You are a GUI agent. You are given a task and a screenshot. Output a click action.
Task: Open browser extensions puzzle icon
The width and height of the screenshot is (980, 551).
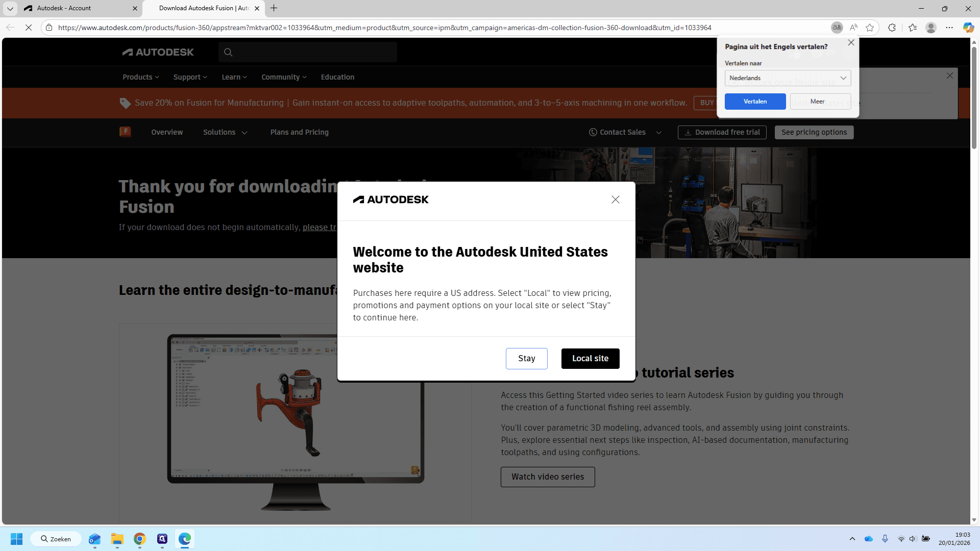892,28
